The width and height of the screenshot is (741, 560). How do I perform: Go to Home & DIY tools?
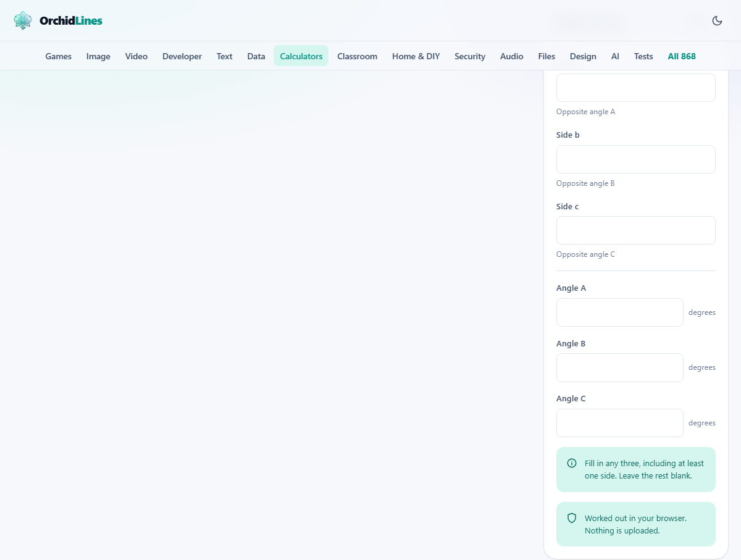tap(416, 56)
